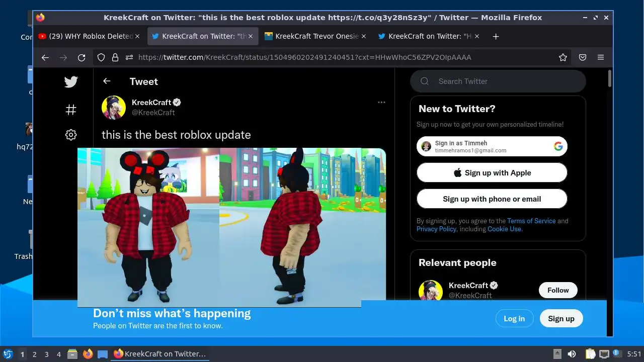644x362 pixels.
Task: Click the Search Twitter input field
Action: (x=498, y=81)
